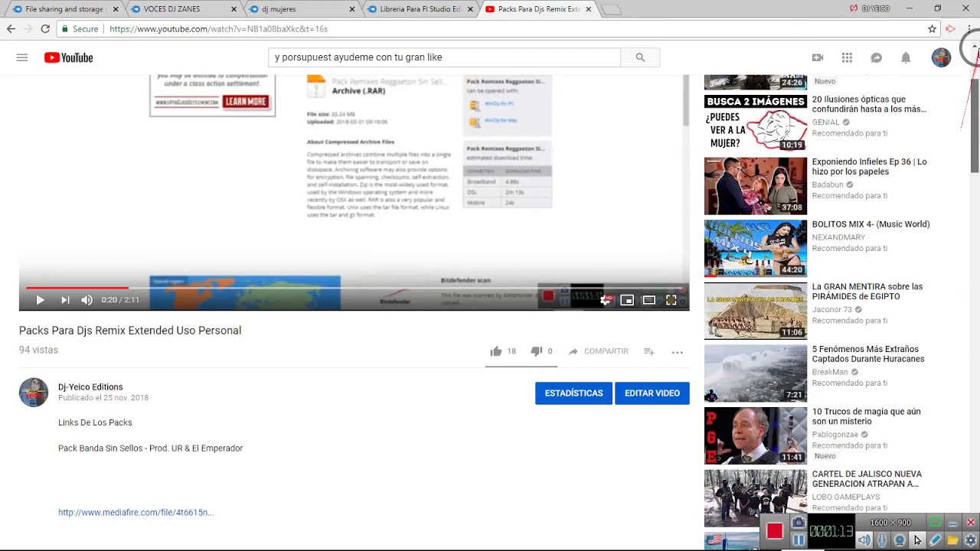Toggle cursor capture in the recorder toolbar
The height and width of the screenshot is (551, 980).
click(917, 540)
